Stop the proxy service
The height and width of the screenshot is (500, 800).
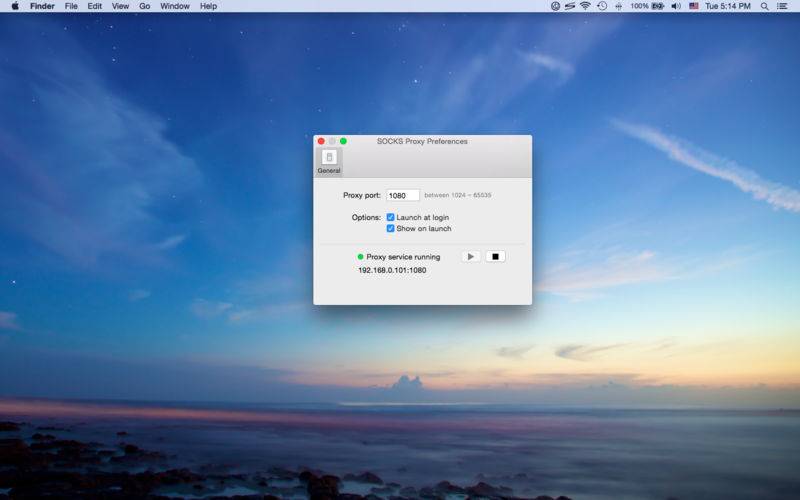click(x=495, y=257)
